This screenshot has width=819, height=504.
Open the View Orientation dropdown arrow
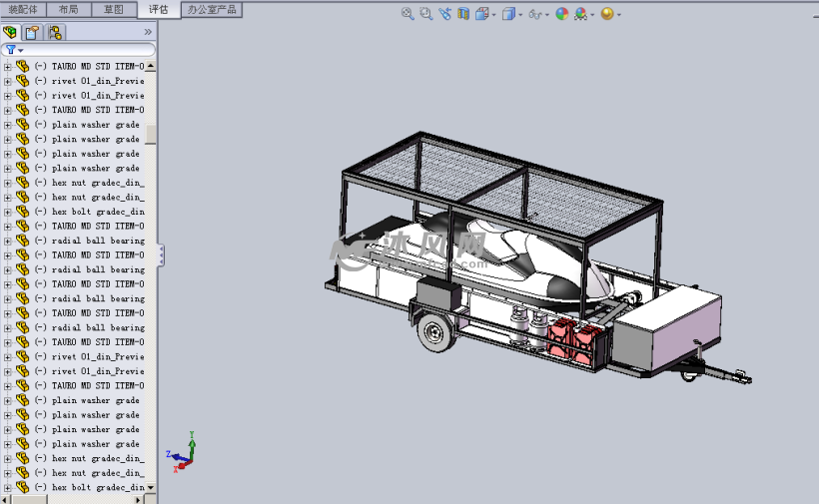[x=493, y=15]
